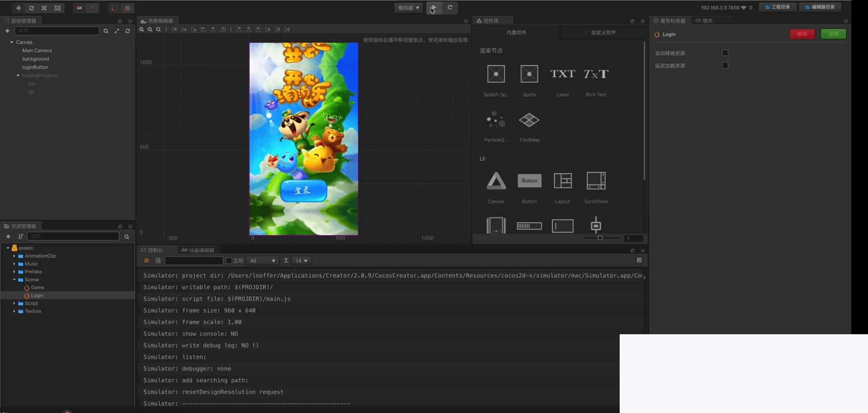Select the ScrollView control icon
Screen dimensions: 868x413
[596, 181]
